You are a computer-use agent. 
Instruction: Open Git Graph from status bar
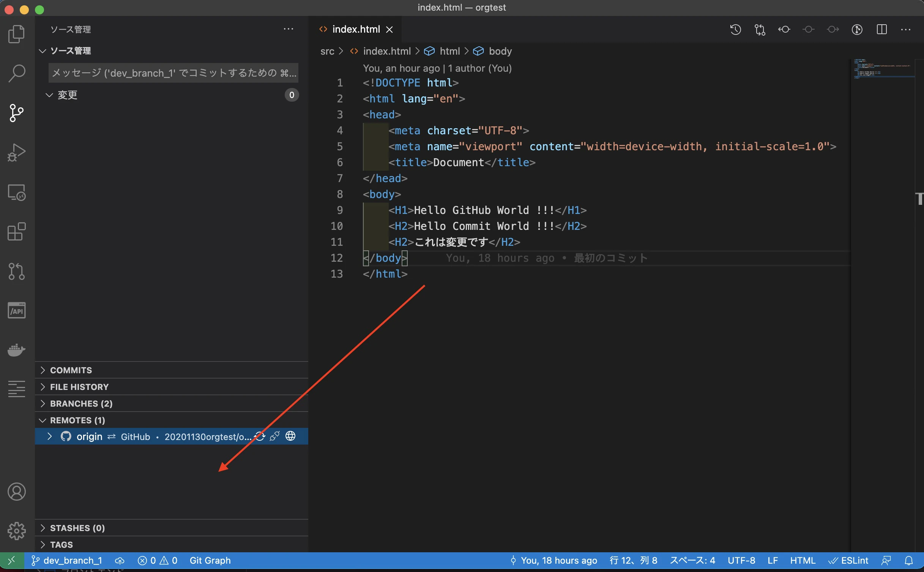point(210,561)
